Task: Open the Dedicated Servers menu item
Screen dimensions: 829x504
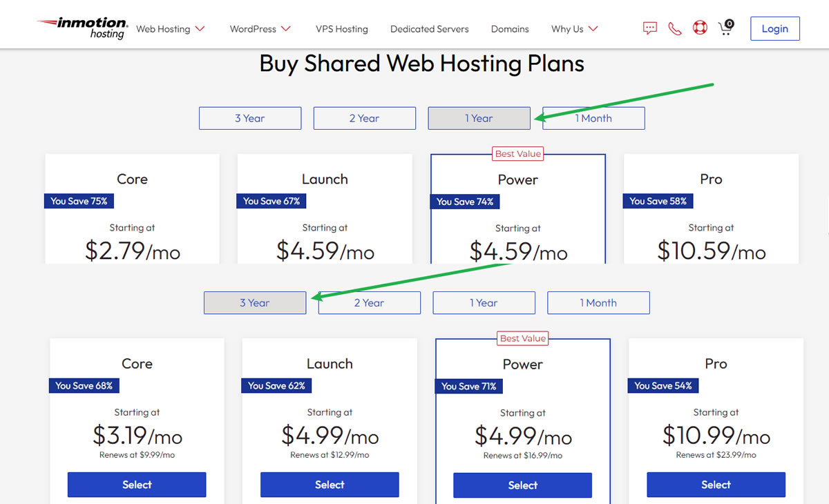Action: (430, 29)
